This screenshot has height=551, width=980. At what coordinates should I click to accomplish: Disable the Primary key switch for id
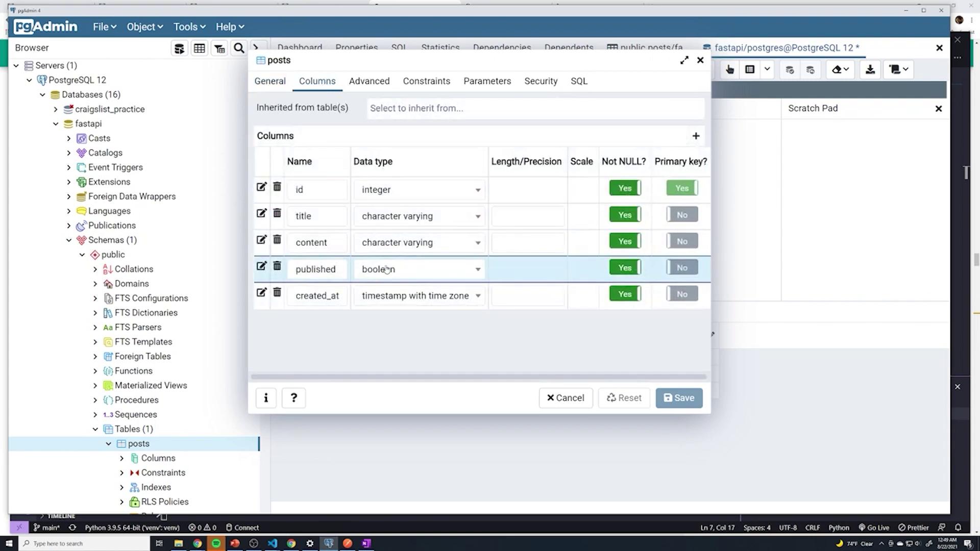click(682, 188)
